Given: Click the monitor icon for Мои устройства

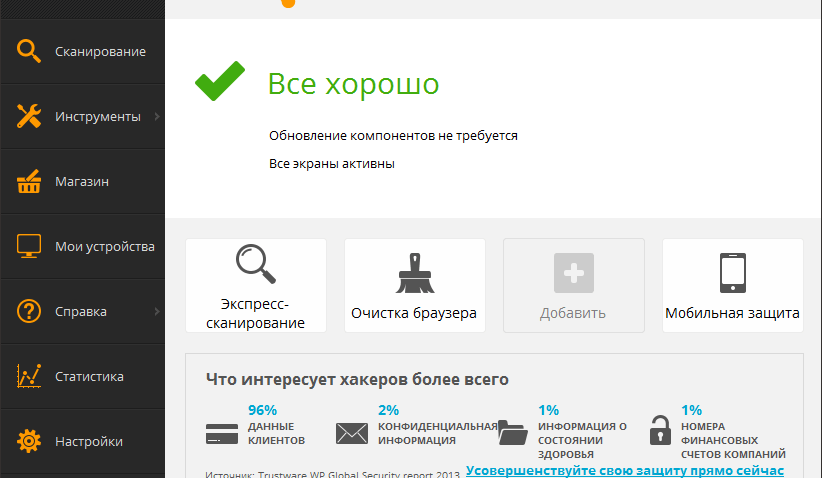Looking at the screenshot, I should (29, 246).
